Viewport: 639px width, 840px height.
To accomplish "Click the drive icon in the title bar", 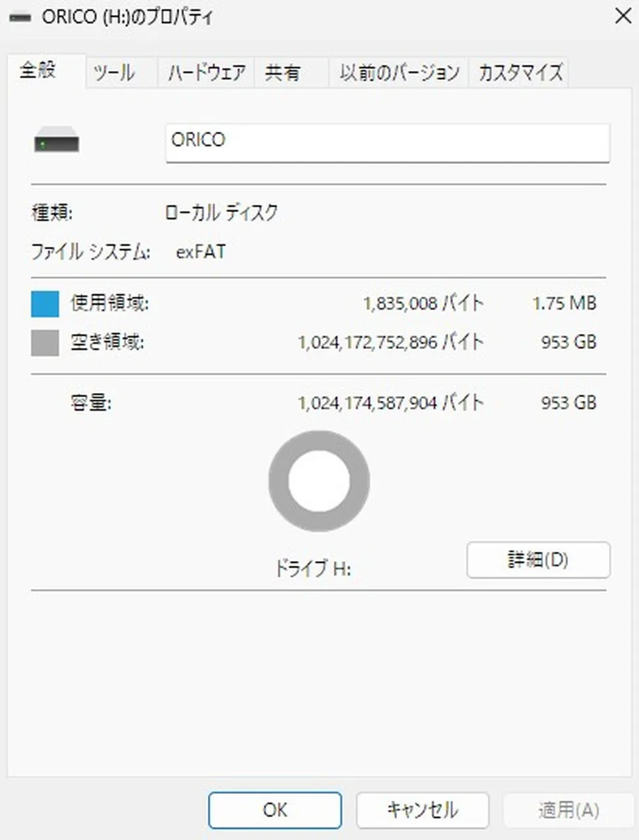I will click(20, 18).
